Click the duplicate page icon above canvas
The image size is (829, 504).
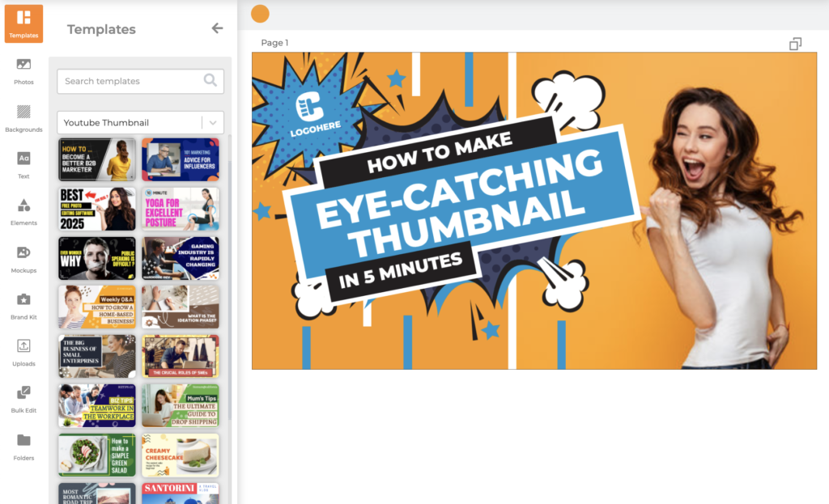coord(795,44)
